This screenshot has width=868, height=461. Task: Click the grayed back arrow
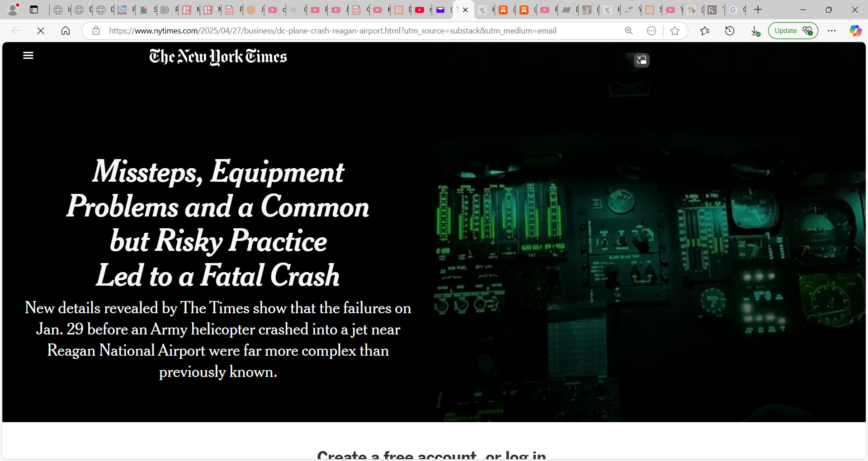[16, 31]
